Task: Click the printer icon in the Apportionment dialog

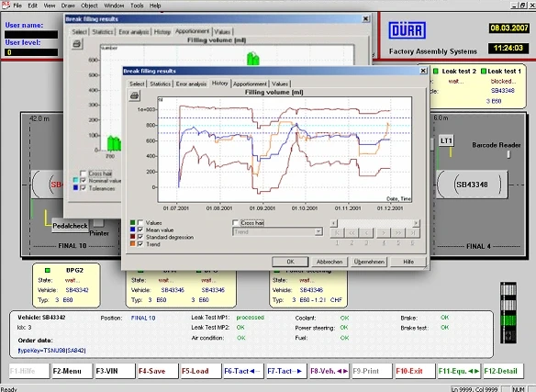Action: (x=77, y=44)
